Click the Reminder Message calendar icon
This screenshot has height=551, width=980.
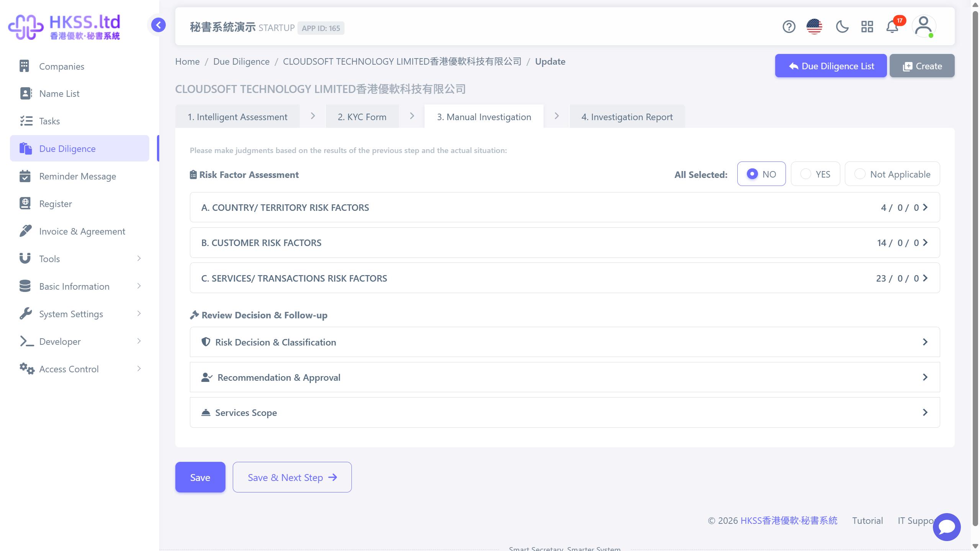(25, 176)
